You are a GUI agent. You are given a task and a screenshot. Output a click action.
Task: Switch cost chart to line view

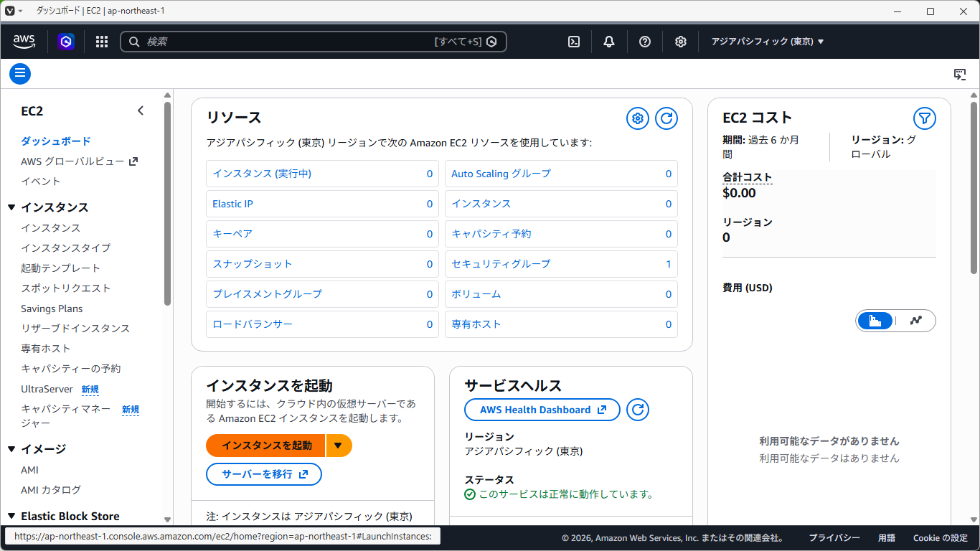[x=915, y=321]
